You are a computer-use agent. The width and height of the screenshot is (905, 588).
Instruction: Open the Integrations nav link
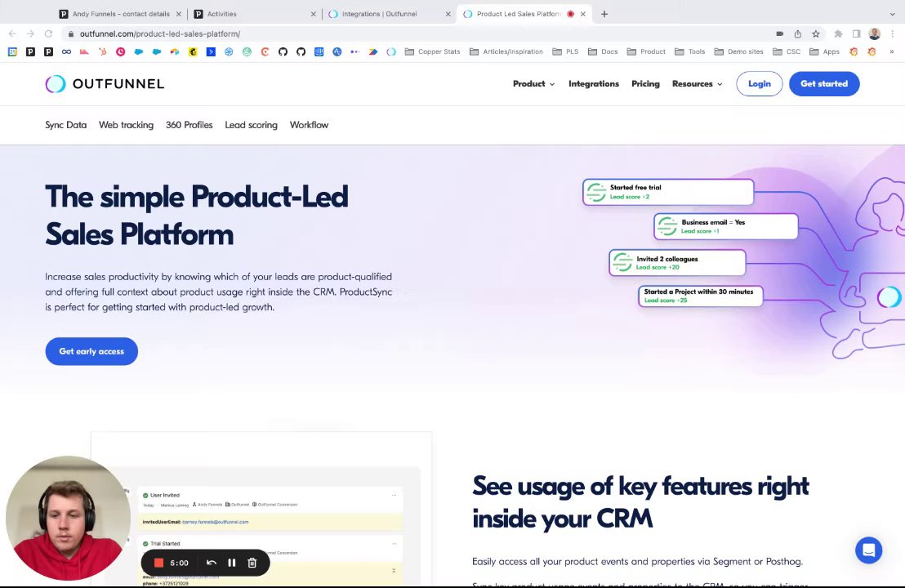(593, 83)
